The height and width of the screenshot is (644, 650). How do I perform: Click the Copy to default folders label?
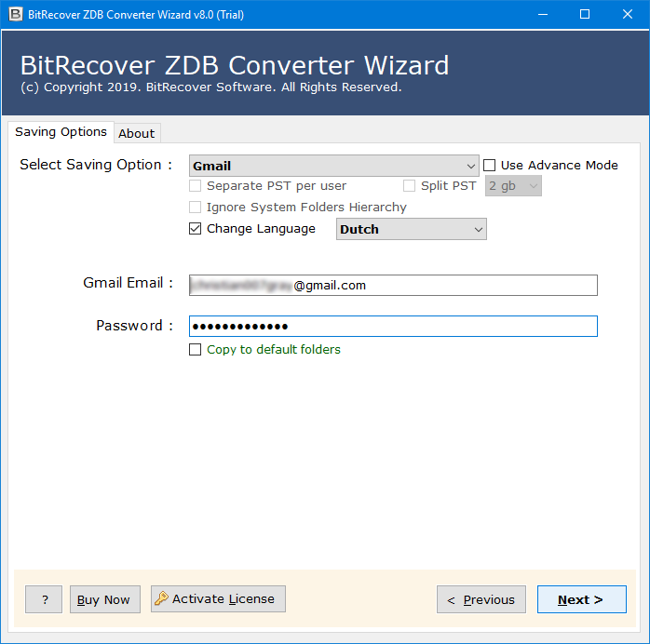[274, 350]
